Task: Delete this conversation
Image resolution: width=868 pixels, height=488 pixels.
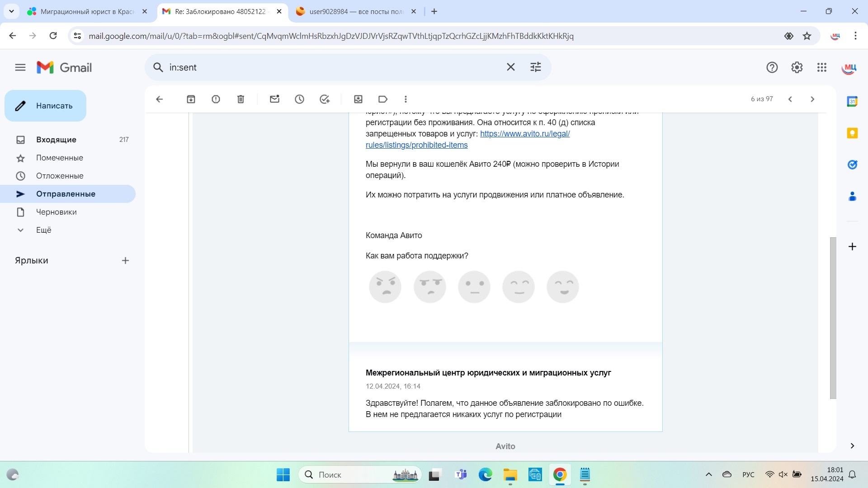Action: click(x=241, y=99)
